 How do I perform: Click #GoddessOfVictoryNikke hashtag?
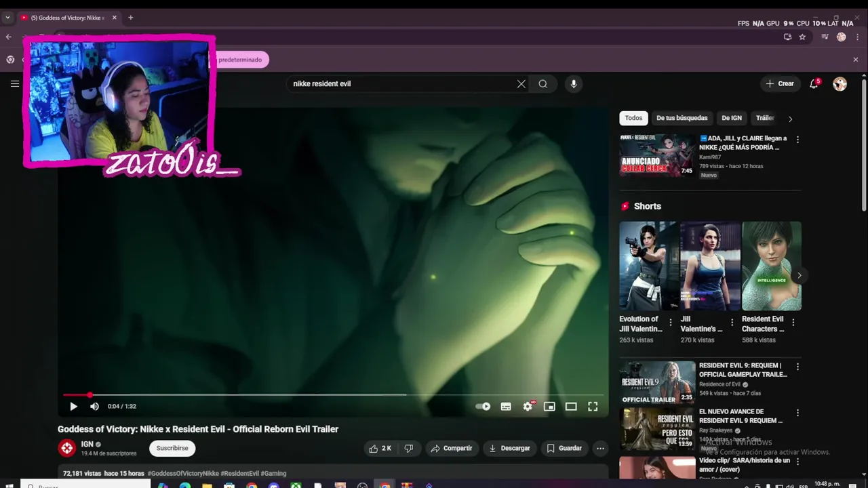183,473
